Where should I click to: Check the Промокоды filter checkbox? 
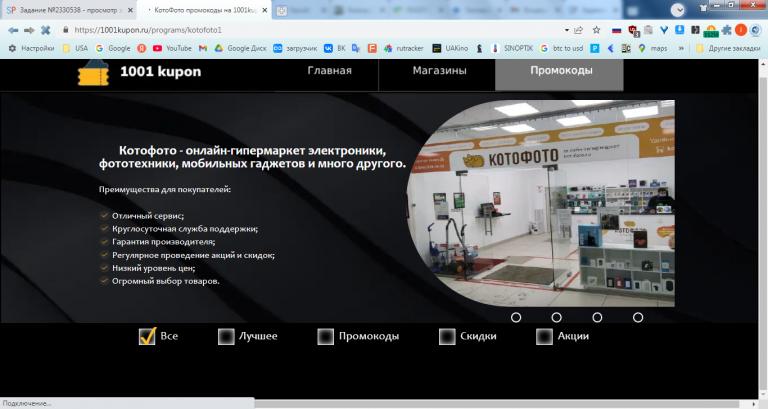pos(326,337)
